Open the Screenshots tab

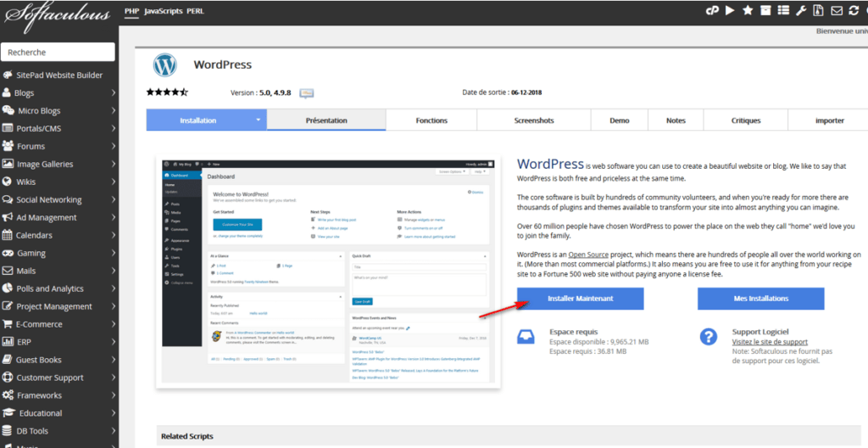coord(534,120)
